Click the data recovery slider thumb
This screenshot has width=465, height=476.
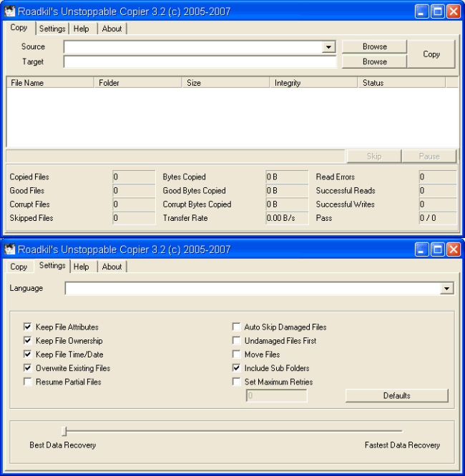64,431
